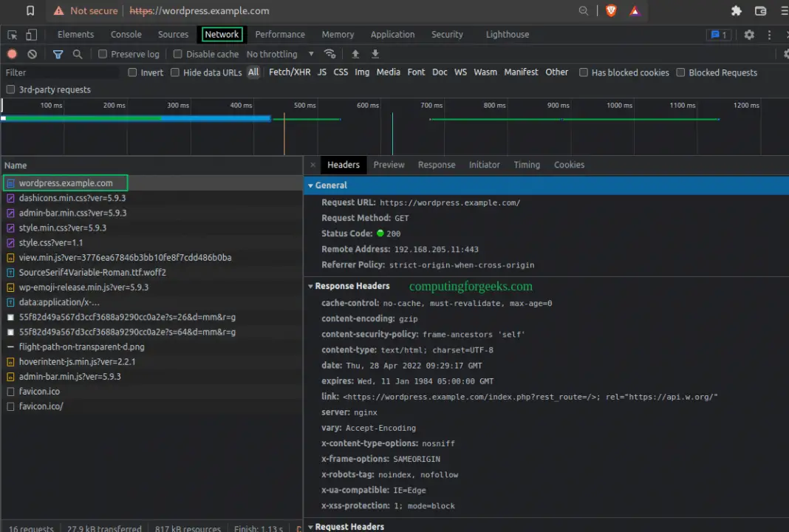Open the network search magnifier
The width and height of the screenshot is (789, 532).
[x=77, y=54]
